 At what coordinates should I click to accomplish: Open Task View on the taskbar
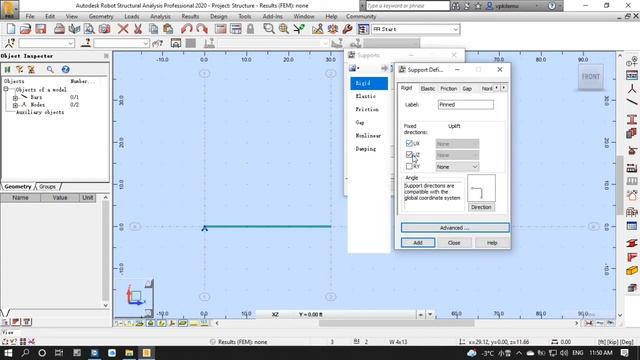(x=59, y=353)
